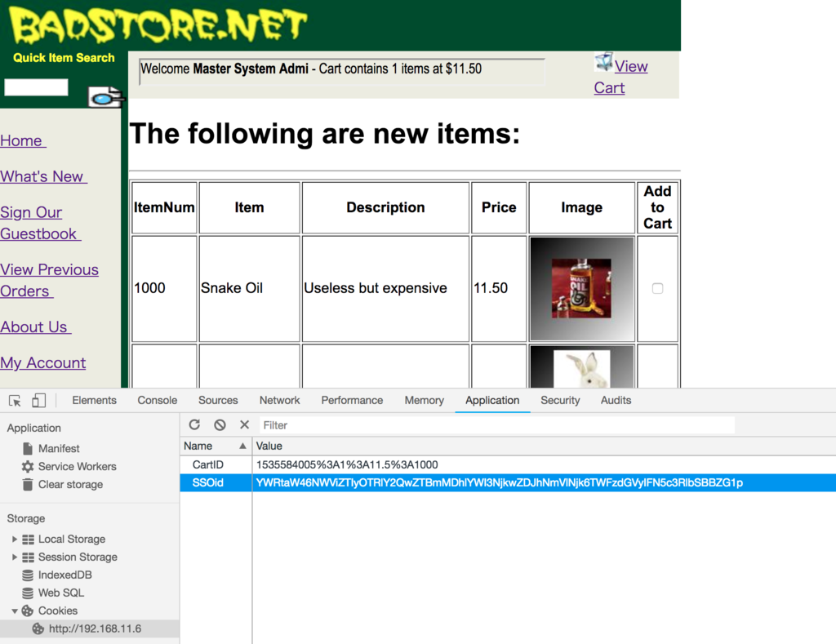Viewport: 836px width, 644px height.
Task: Open Manifest in the Application sidebar
Action: (x=56, y=448)
